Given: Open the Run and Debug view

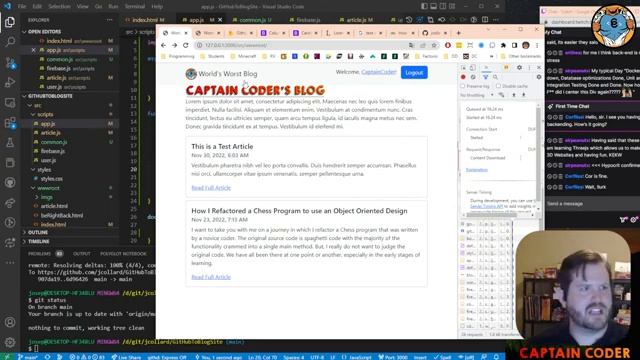Looking at the screenshot, I should point(10,82).
